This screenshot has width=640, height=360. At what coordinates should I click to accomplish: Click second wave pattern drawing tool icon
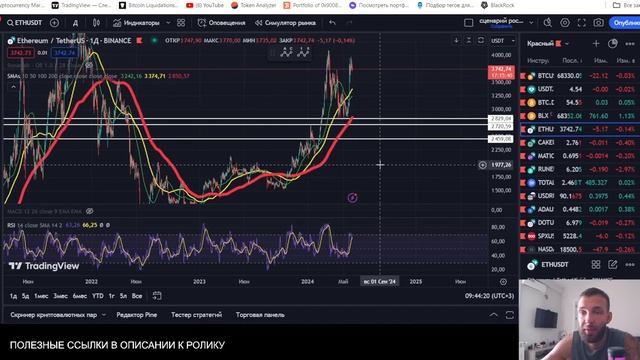click(303, 52)
